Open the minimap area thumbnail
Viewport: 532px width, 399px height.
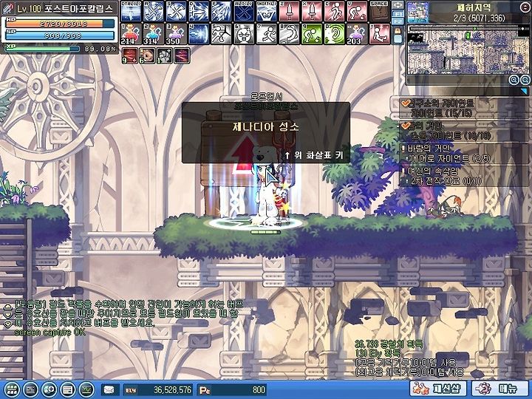pos(418,13)
